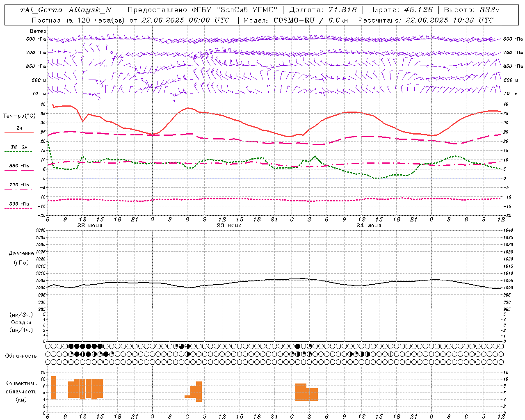525x420 pixels.
Task: Click the Конвективн. panel label
Action: point(21,383)
